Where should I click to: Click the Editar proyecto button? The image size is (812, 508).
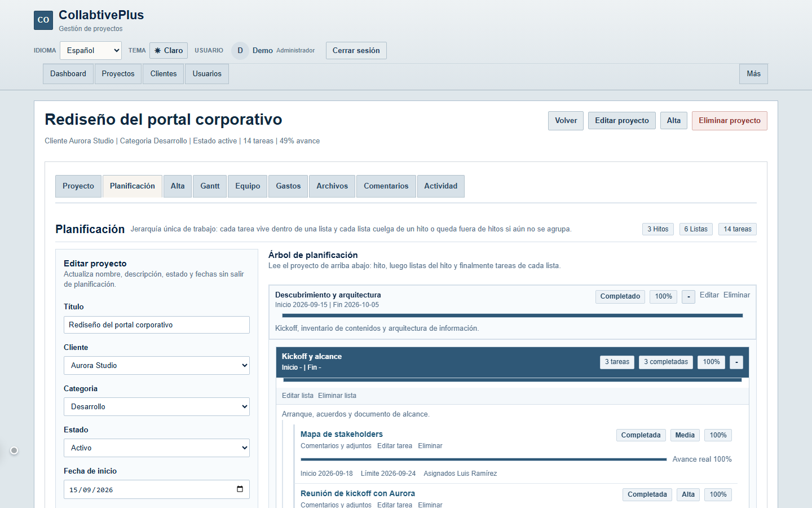tap(622, 121)
